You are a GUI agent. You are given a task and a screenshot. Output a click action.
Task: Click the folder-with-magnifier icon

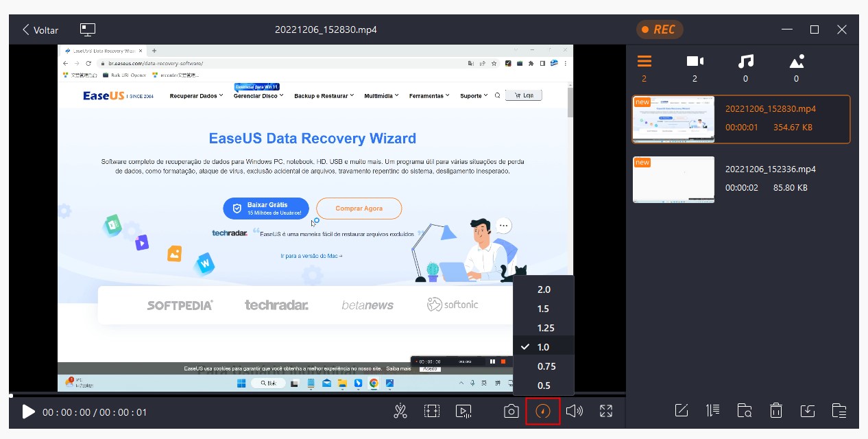(x=745, y=411)
